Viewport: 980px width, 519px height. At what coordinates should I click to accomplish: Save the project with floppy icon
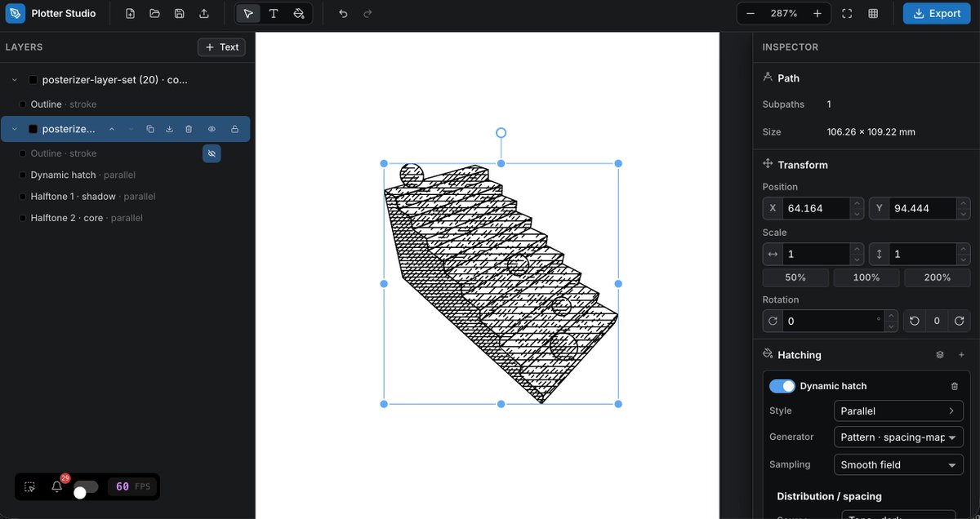180,13
